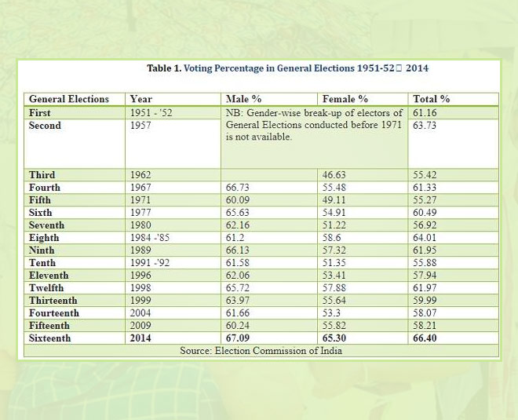Click the 'General Elections' column header
The width and height of the screenshot is (518, 420).
point(69,99)
